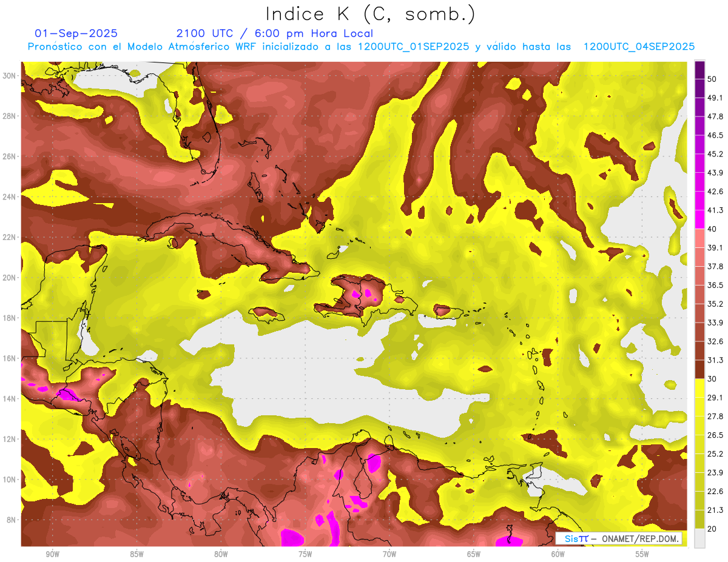Click the color bar value 45.2
The height and width of the screenshot is (562, 728).
tap(715, 154)
